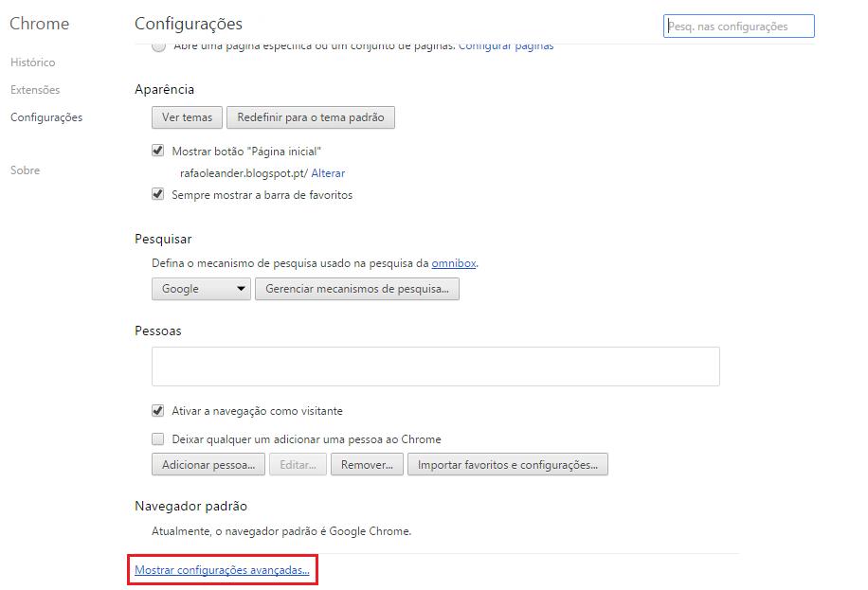868x590 pixels.
Task: Open the Sobre page
Action: click(25, 170)
